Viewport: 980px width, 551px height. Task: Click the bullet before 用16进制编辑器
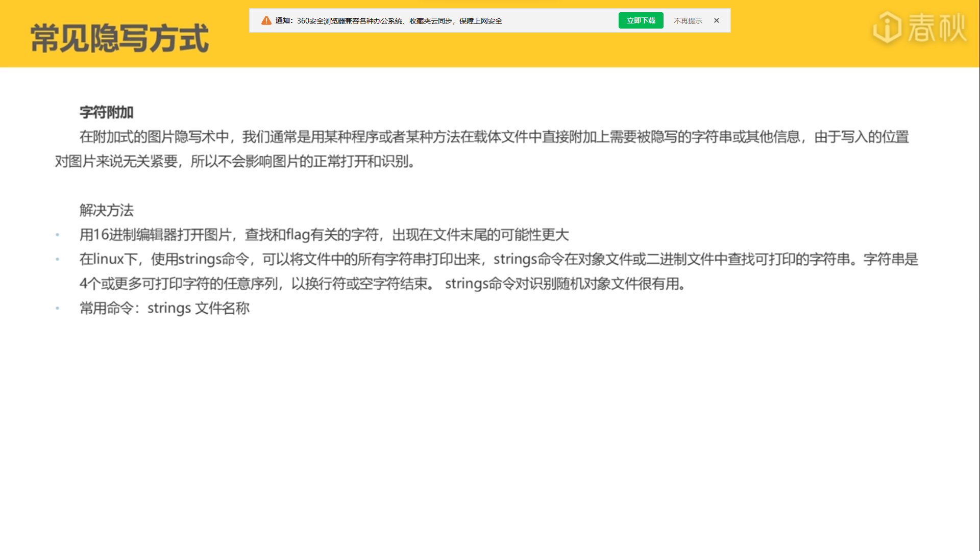[x=58, y=235]
